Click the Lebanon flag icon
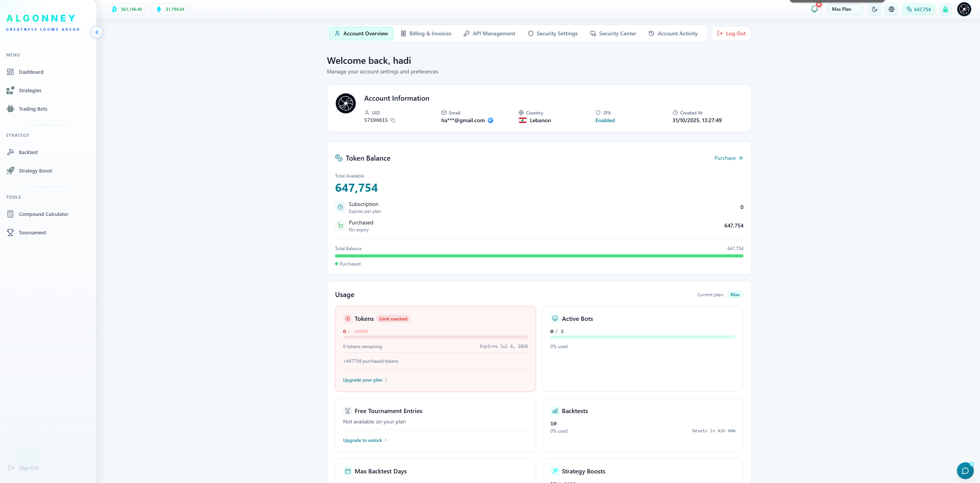This screenshot has height=483, width=980. pos(523,120)
